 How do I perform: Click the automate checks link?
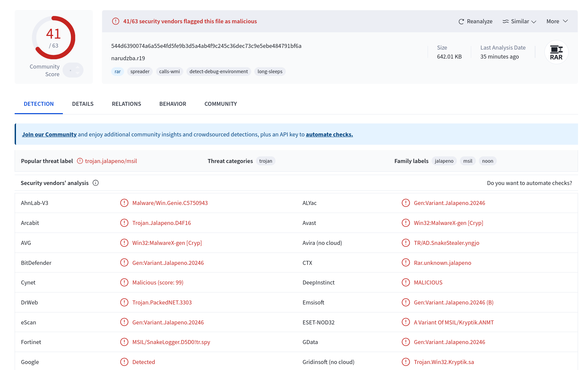(x=329, y=134)
